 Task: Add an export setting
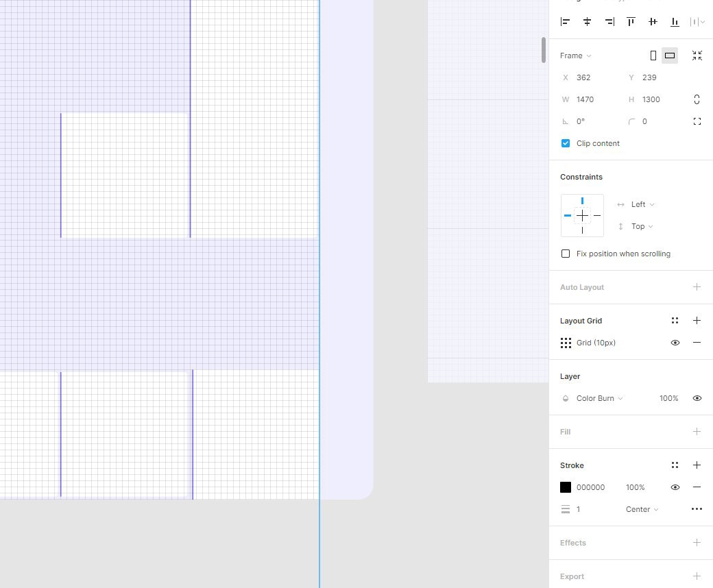point(697,576)
